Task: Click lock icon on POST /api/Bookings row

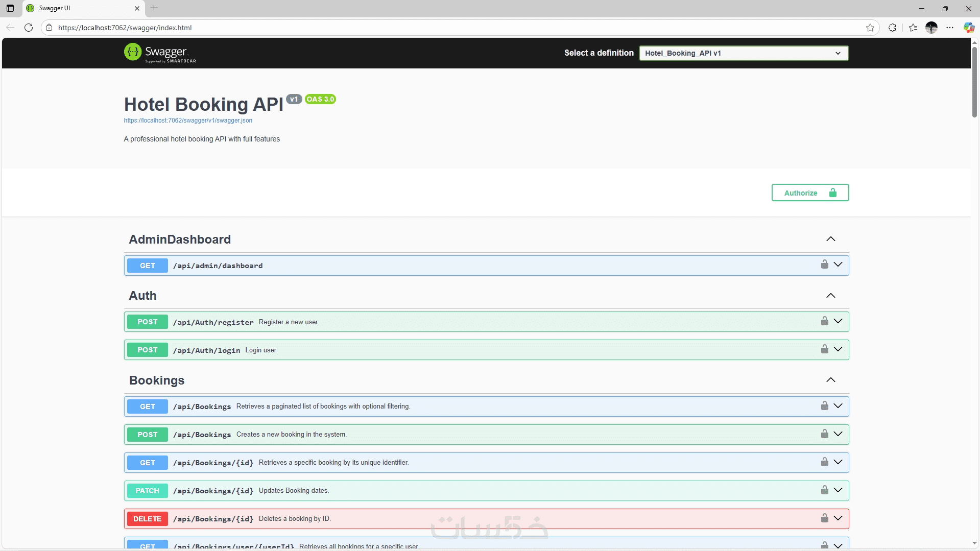Action: (824, 434)
